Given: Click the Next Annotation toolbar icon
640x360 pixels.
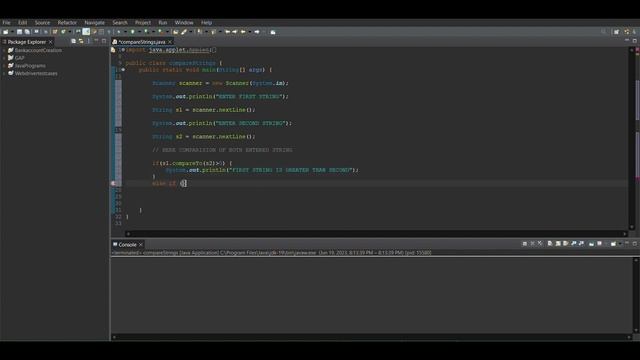Looking at the screenshot, I should point(199,32).
